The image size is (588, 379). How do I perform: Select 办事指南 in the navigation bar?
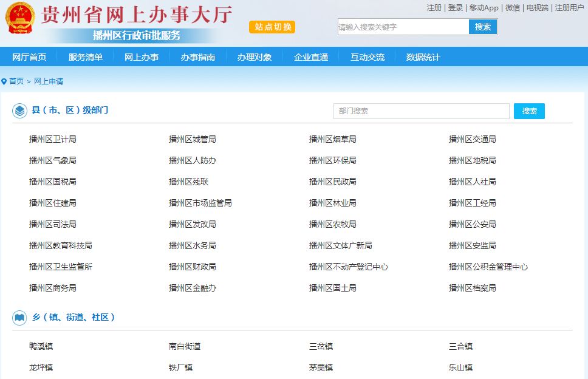[198, 57]
